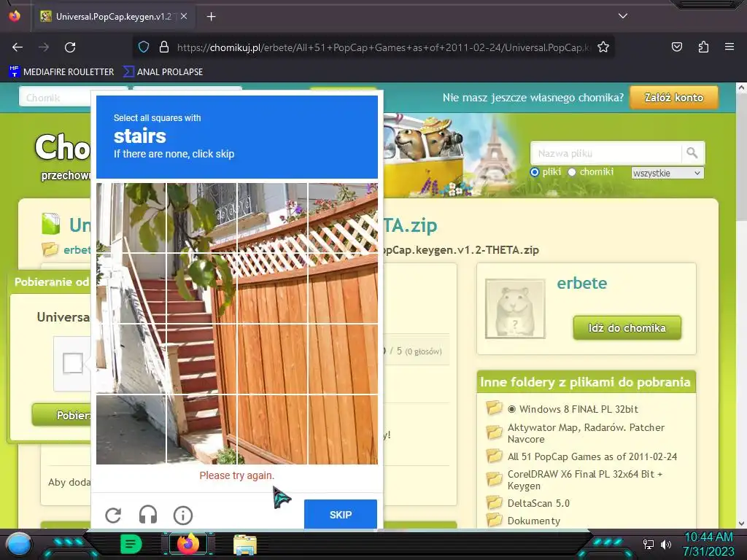
Task: Click the page vertical scrollbar up arrow
Action: pos(741,87)
